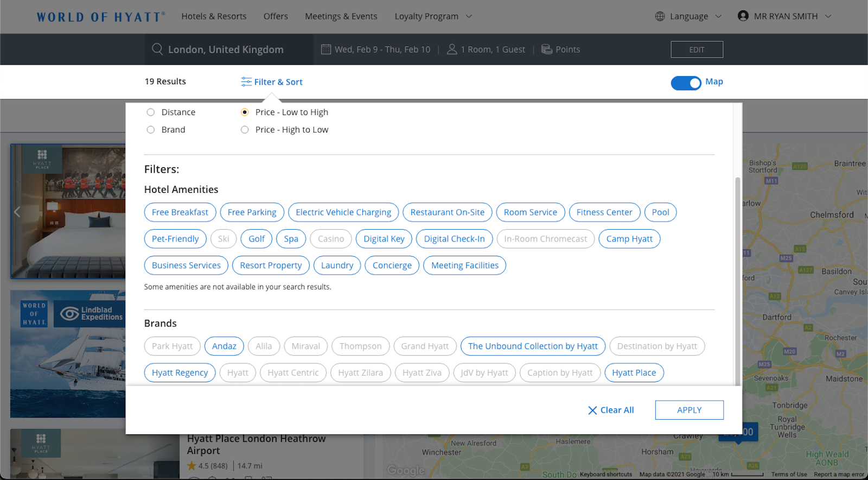868x480 pixels.
Task: Click the 19 Results text
Action: tap(165, 81)
